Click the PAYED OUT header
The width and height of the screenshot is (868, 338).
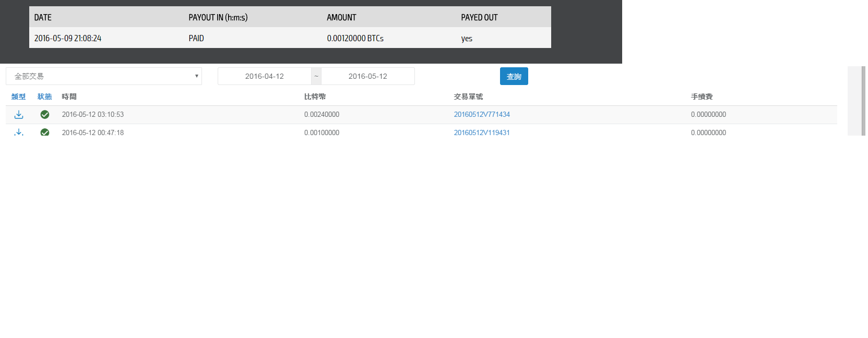(x=479, y=17)
